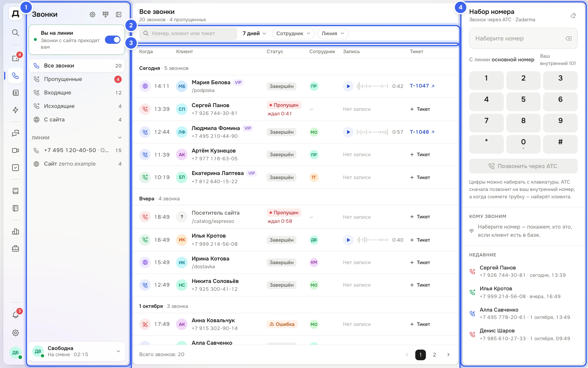This screenshot has height=368, width=588.
Task: Delete last digit with backspace icon
Action: tap(568, 38)
